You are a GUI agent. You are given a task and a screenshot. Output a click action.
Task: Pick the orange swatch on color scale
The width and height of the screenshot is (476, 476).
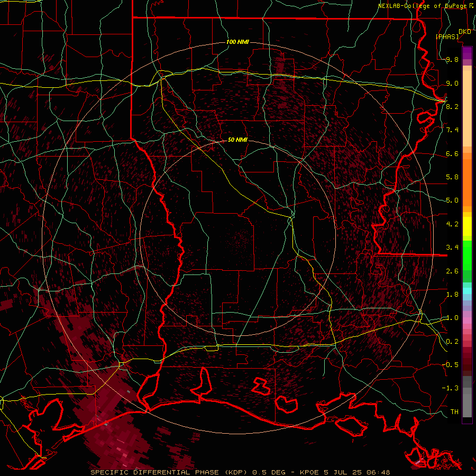click(467, 182)
